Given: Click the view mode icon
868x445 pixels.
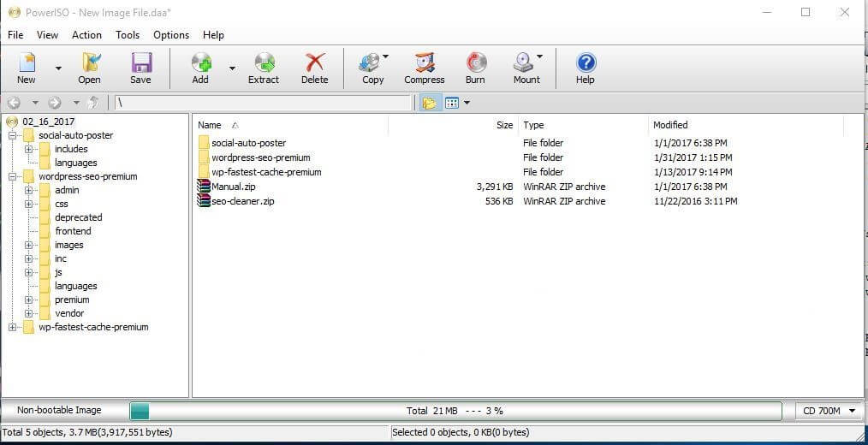Looking at the screenshot, I should 452,103.
